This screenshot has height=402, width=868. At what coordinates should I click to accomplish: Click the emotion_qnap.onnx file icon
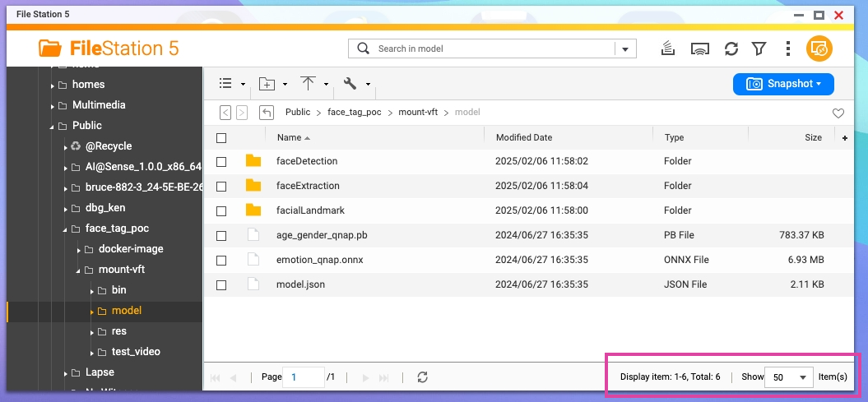(x=253, y=259)
